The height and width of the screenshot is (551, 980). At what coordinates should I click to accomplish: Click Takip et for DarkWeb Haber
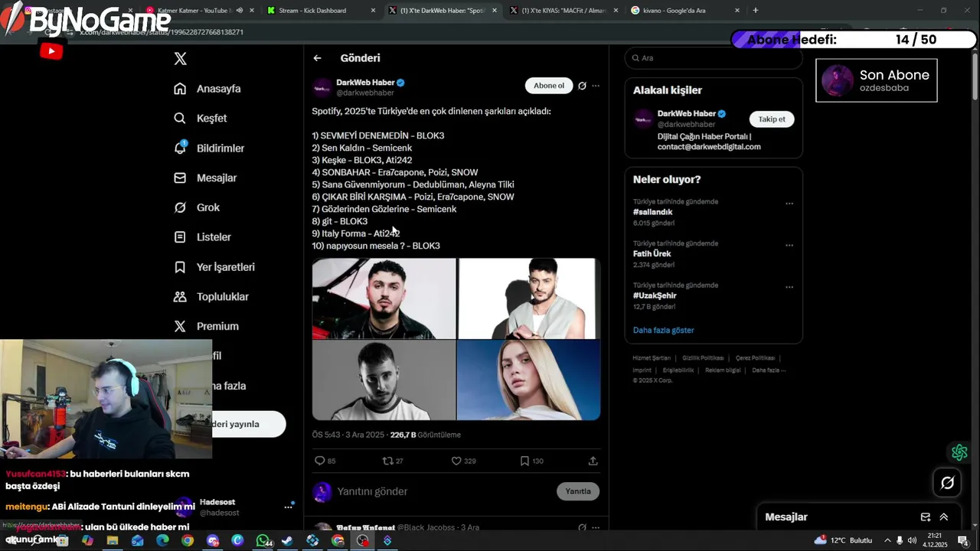(772, 119)
